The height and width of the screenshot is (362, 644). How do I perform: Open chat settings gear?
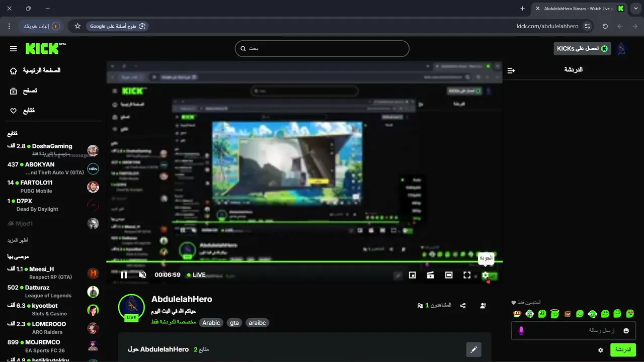coord(600,350)
